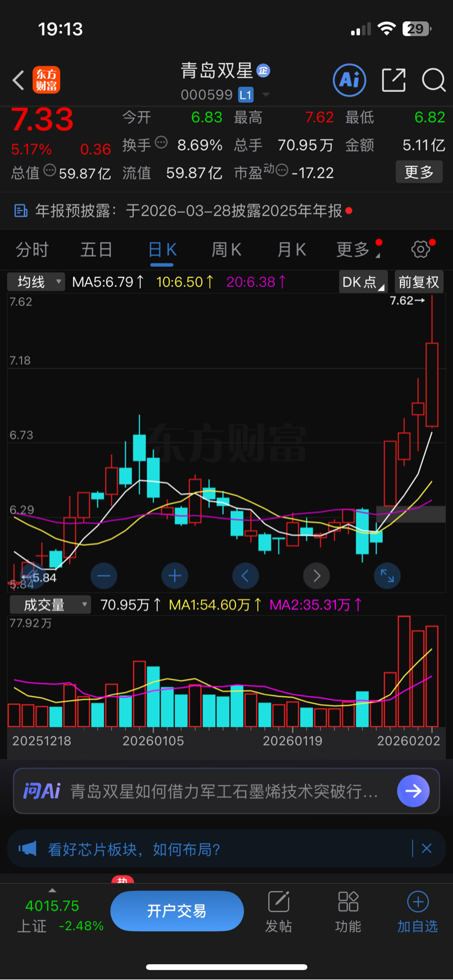
Task: Tap the stock code 000599
Action: [206, 95]
